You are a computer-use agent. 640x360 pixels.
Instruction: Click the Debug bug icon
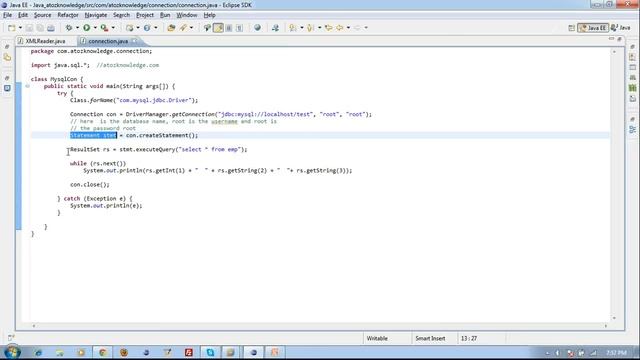(x=69, y=28)
